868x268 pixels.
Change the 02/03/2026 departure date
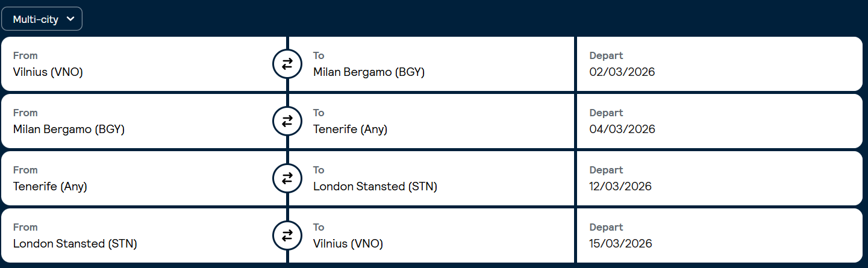point(622,72)
